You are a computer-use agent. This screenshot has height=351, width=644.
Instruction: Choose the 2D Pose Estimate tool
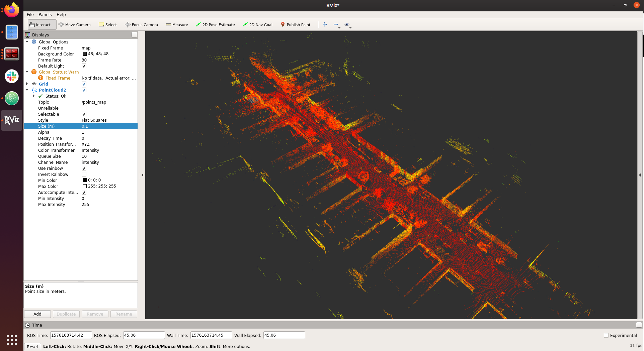pyautogui.click(x=215, y=25)
